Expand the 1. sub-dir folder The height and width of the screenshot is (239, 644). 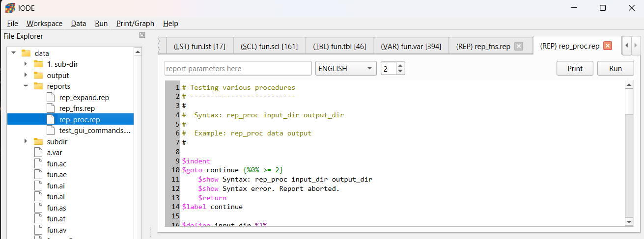pos(26,64)
